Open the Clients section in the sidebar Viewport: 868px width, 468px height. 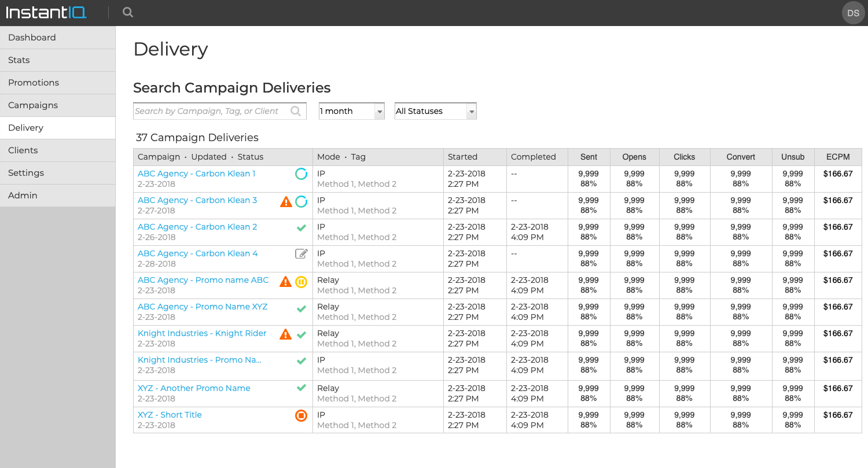coord(23,150)
